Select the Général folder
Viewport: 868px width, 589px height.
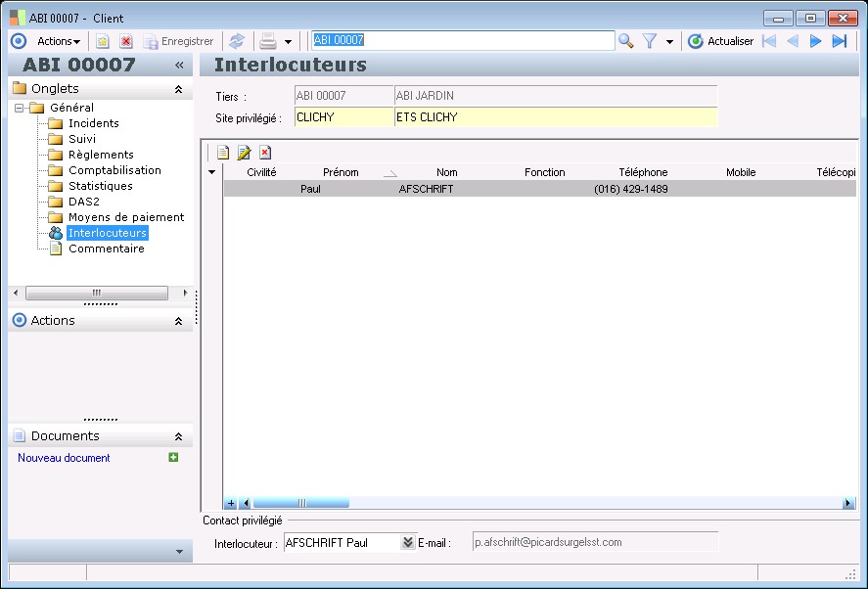[x=71, y=108]
